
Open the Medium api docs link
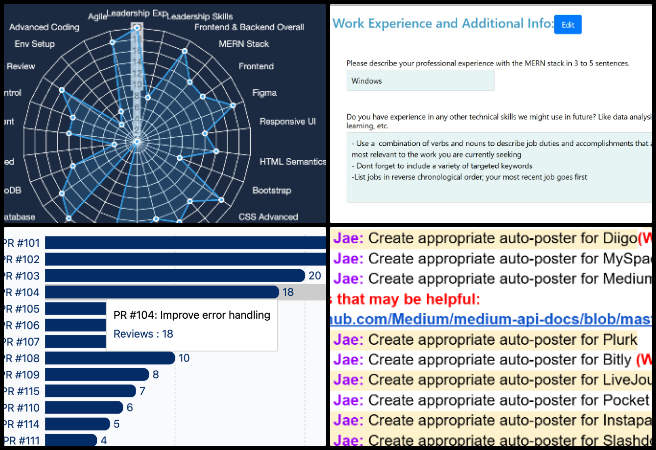point(491,319)
